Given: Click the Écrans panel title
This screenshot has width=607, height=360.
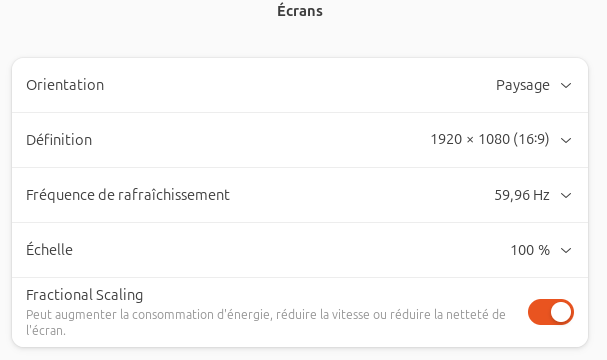Looking at the screenshot, I should (x=300, y=10).
